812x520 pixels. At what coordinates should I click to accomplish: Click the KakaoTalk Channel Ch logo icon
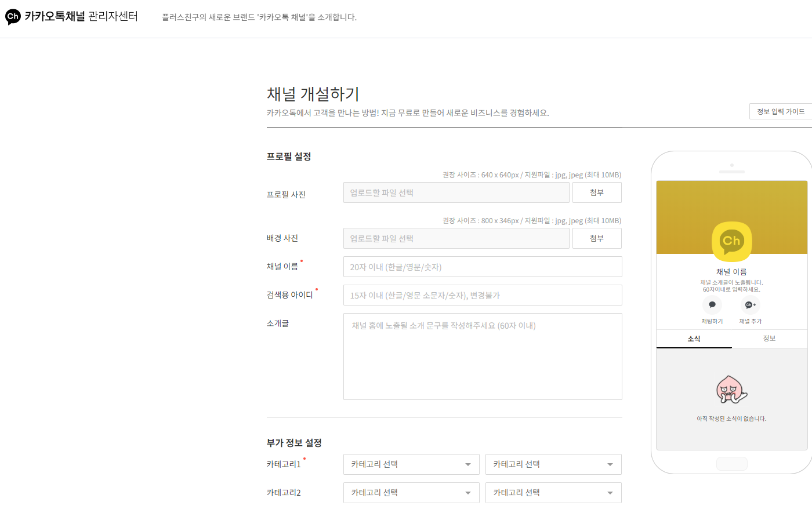click(x=13, y=17)
